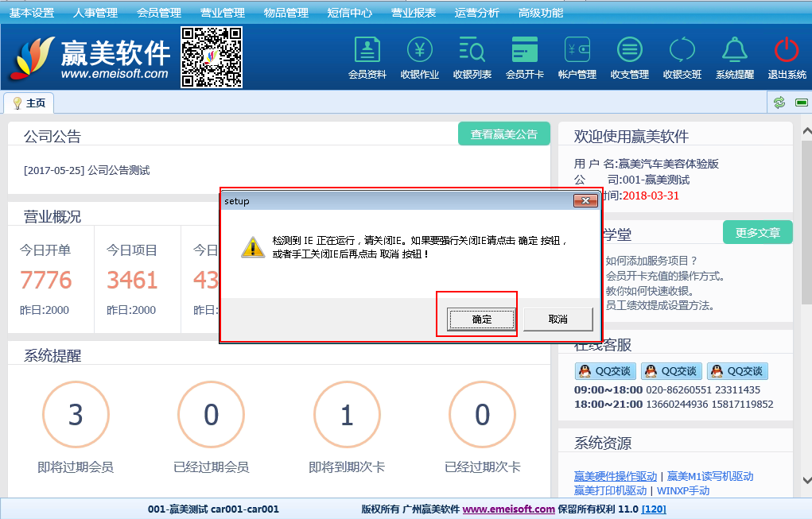Click the green refresh arrows icon
This screenshot has height=519, width=812.
coord(779,103)
